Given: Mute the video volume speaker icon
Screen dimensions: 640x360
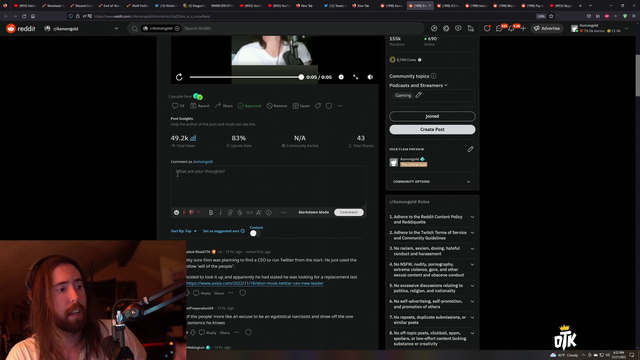Looking at the screenshot, I should click(x=370, y=77).
